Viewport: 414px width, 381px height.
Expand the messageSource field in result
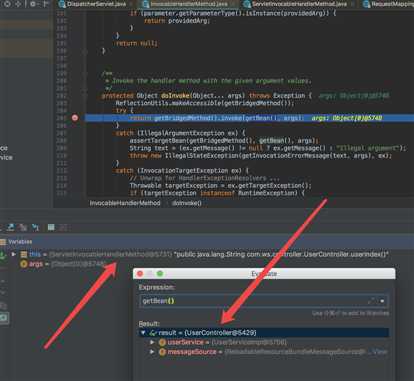point(152,352)
